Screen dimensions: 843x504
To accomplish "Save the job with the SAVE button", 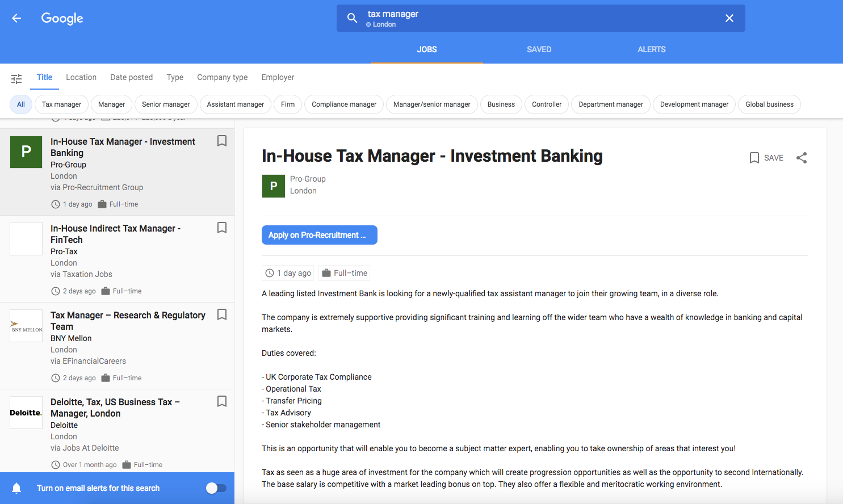I will pos(766,158).
